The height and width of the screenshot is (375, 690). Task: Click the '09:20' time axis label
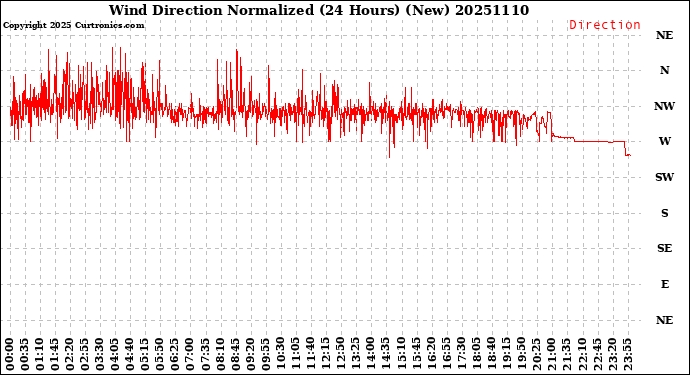[x=250, y=354]
